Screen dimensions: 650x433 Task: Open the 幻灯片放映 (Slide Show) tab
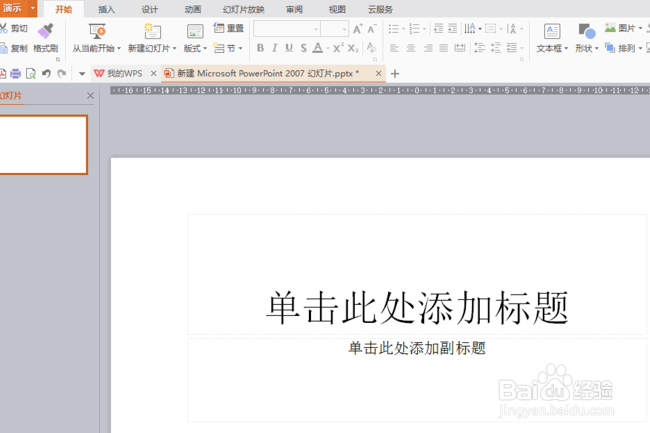point(244,9)
